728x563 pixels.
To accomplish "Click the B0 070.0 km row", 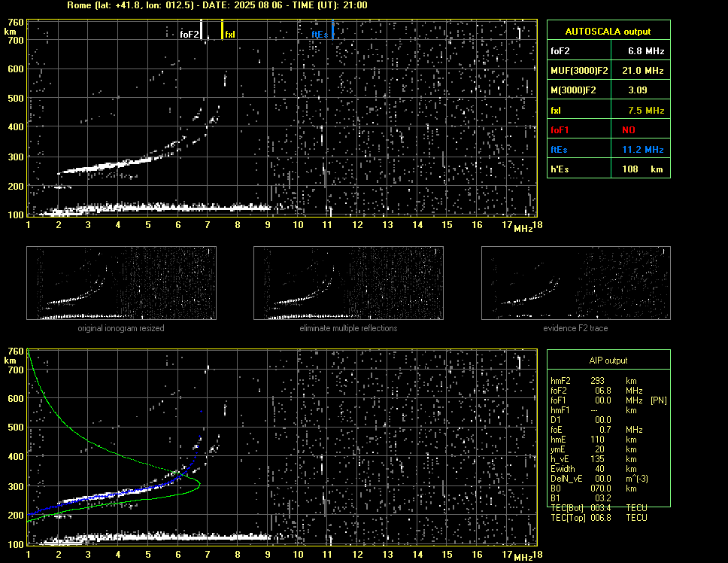I will 593,488.
